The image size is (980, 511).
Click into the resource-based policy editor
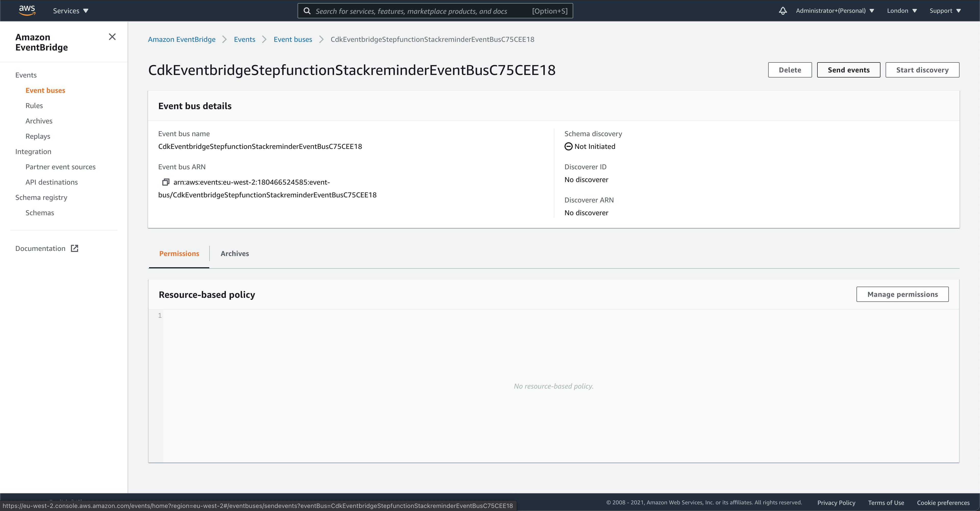(561, 386)
